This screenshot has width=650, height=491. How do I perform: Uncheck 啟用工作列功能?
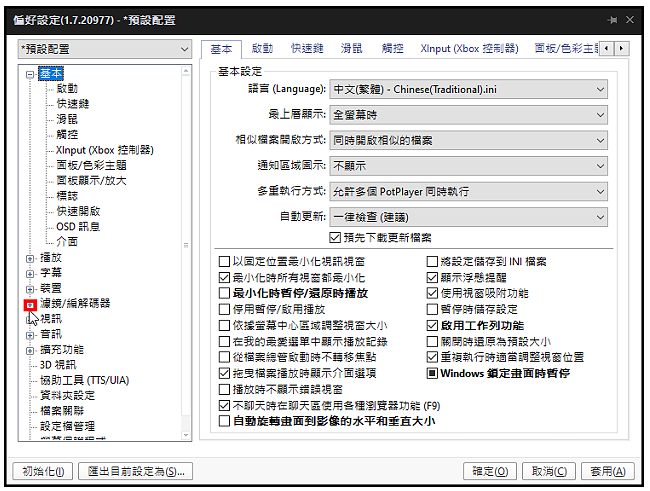[x=432, y=326]
